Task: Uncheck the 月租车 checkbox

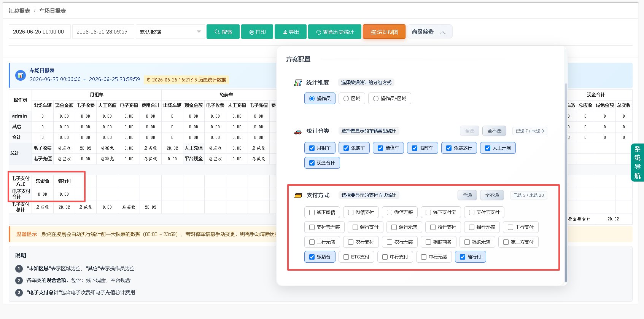Action: click(x=320, y=148)
